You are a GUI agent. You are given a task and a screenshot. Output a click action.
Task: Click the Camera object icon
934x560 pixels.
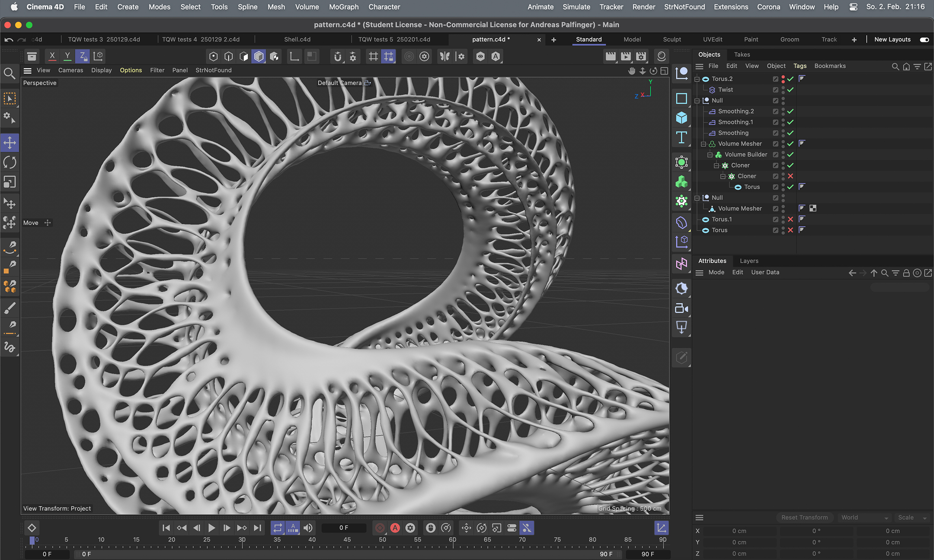pyautogui.click(x=681, y=308)
